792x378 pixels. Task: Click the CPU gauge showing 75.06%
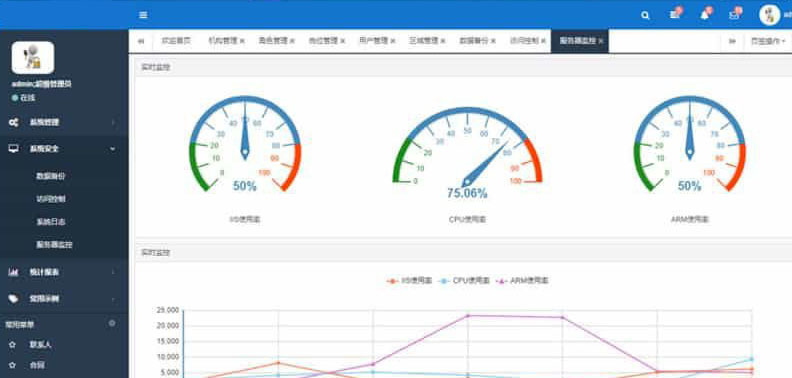coord(467,152)
